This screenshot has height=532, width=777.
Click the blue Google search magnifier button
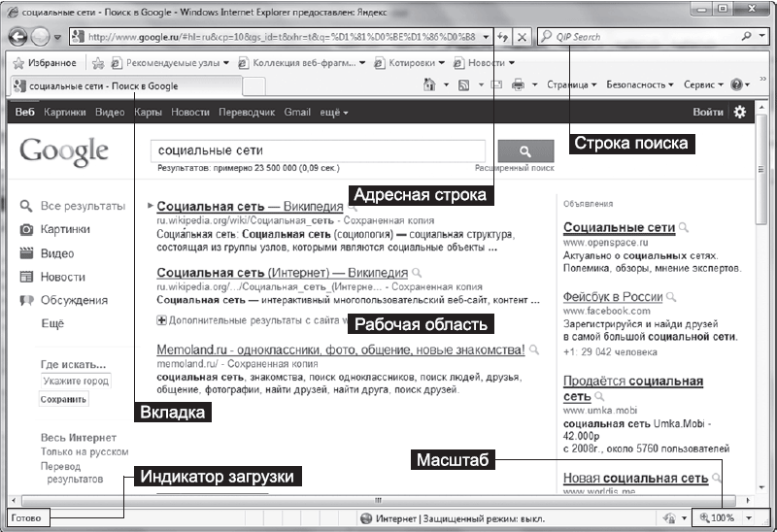(524, 151)
